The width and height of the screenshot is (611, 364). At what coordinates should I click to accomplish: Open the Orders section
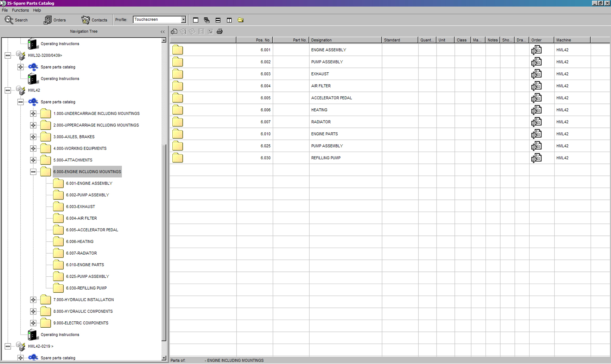coord(55,20)
